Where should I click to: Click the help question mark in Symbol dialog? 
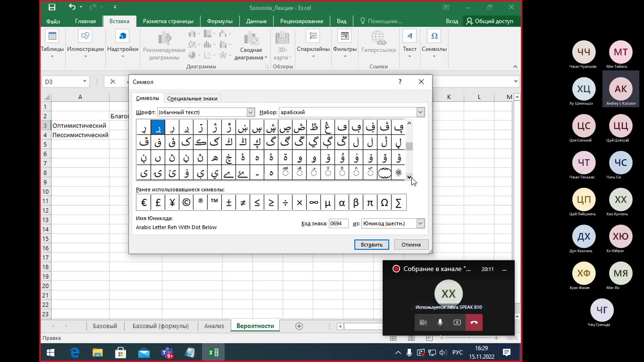400,82
